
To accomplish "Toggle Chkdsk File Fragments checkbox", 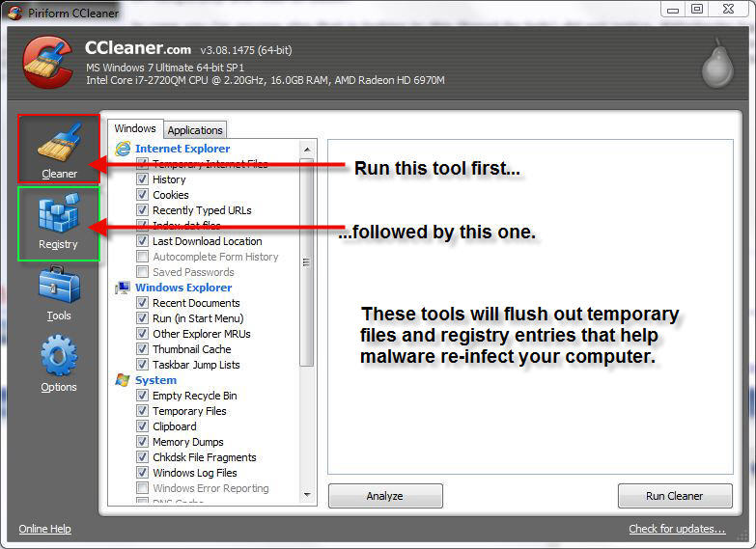I will click(142, 457).
